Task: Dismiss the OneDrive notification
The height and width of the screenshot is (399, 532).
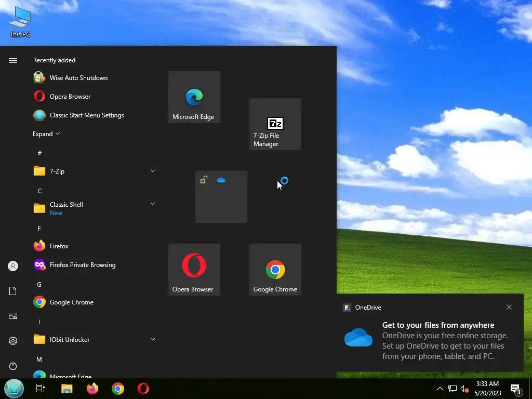Action: [509, 307]
